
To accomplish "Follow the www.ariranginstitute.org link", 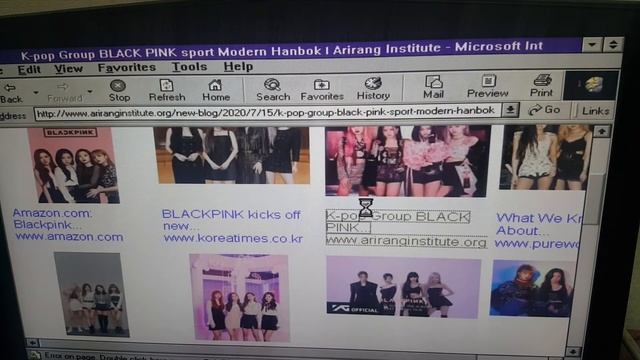I will click(407, 242).
